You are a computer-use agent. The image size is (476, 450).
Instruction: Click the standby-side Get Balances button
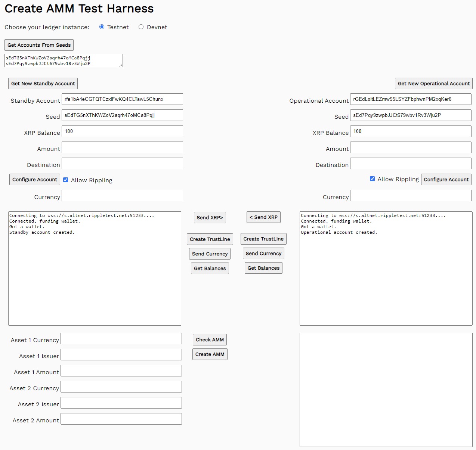(210, 269)
